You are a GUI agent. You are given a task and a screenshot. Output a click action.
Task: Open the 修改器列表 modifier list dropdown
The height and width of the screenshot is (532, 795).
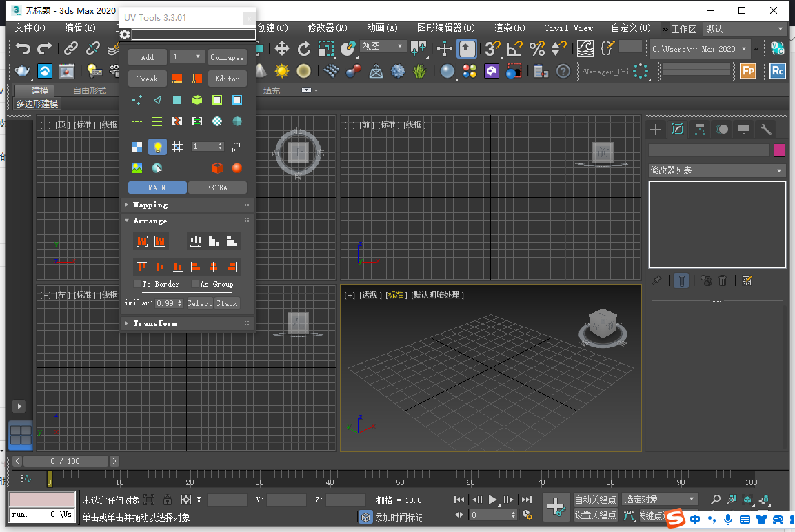click(717, 171)
